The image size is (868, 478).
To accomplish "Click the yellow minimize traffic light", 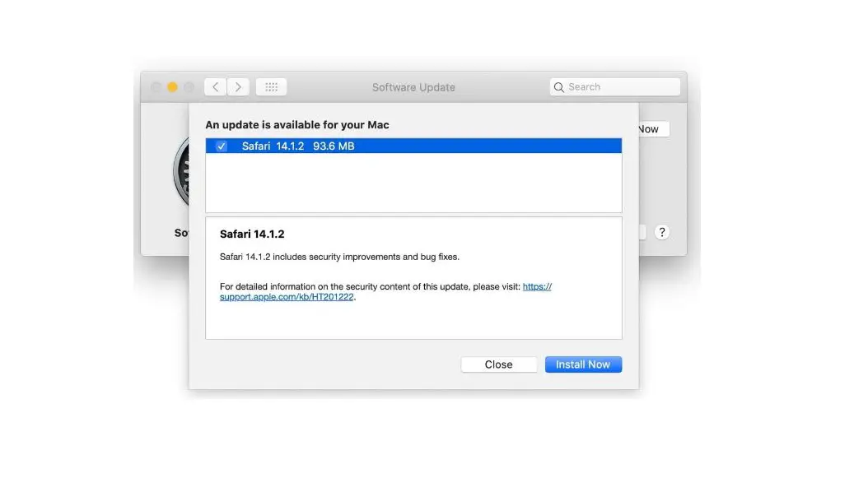I will (173, 86).
